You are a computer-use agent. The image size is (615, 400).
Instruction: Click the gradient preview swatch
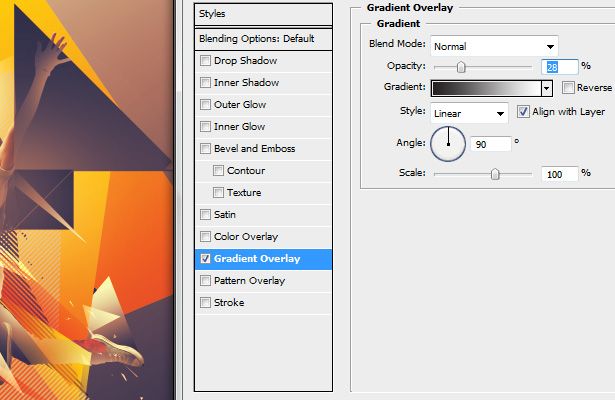(x=486, y=88)
